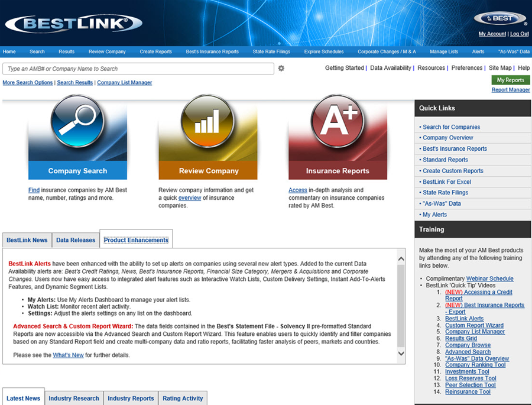532x405 pixels.
Task: Open the Report Manager link
Action: click(511, 90)
